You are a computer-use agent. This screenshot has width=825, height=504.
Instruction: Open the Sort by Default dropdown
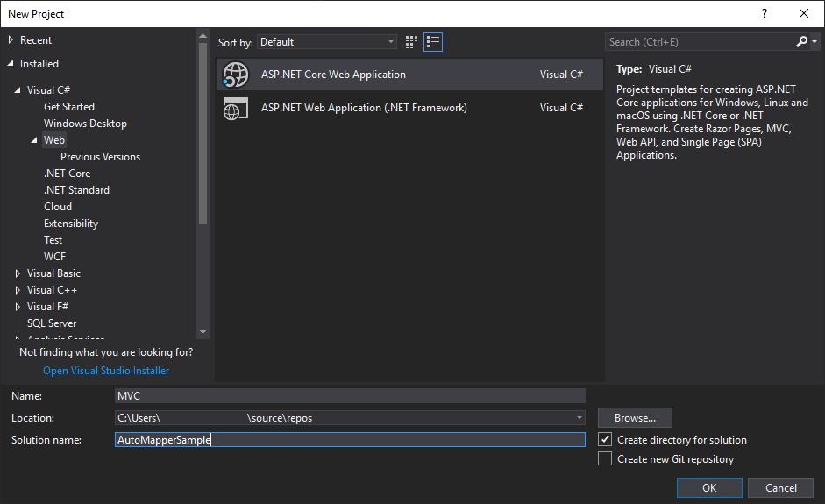pyautogui.click(x=327, y=42)
